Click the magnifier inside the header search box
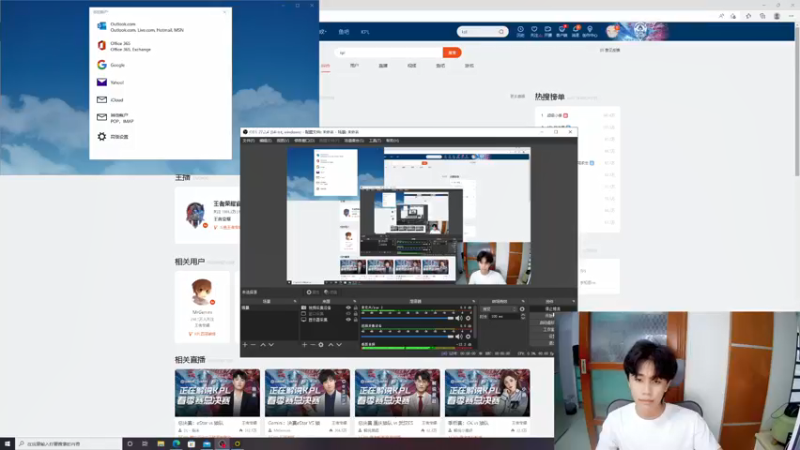This screenshot has height=450, width=800. tap(502, 32)
